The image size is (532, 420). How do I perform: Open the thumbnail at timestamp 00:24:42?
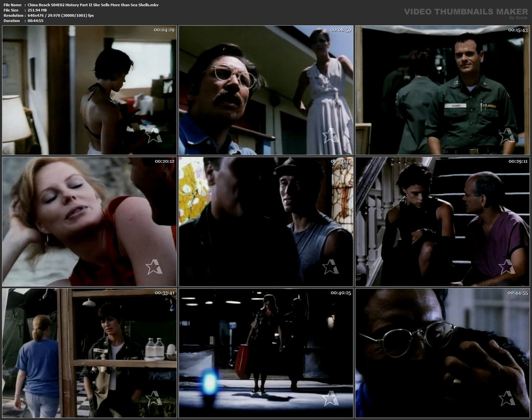[266, 222]
